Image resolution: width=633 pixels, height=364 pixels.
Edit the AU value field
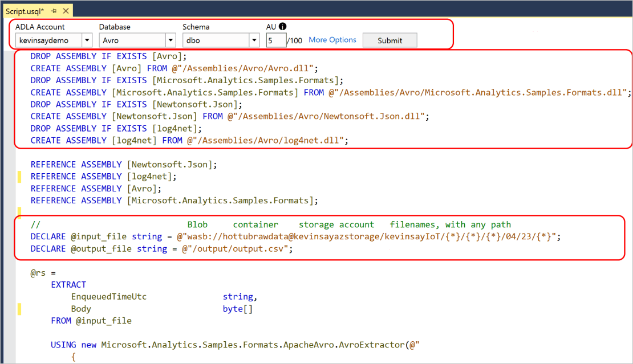(x=275, y=39)
